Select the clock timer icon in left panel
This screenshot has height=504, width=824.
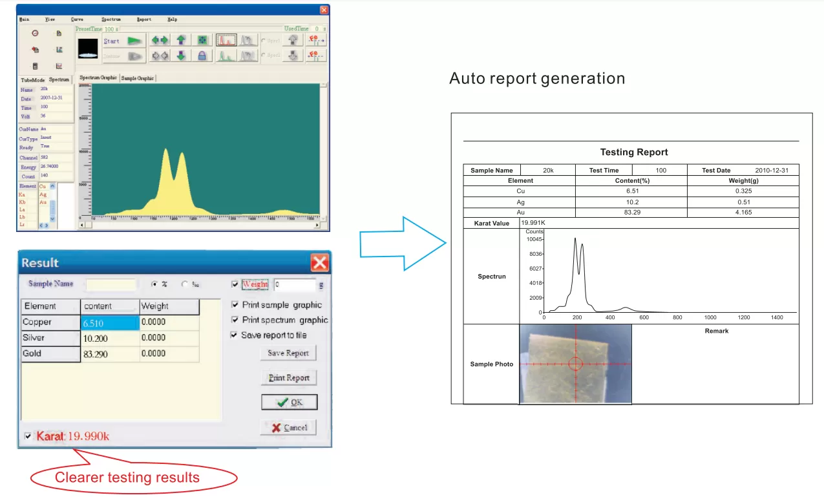pyautogui.click(x=35, y=33)
